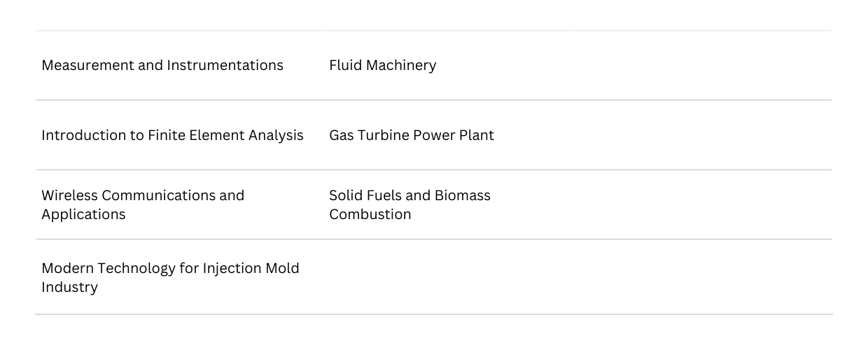Viewport: 868px width, 350px height.
Task: Click the word "Wireless" in the table
Action: pyautogui.click(x=69, y=195)
